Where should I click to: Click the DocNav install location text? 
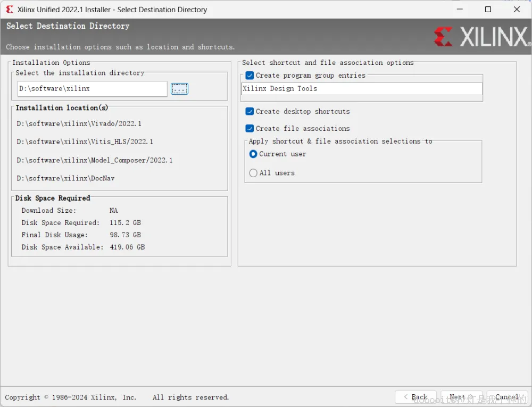click(65, 178)
